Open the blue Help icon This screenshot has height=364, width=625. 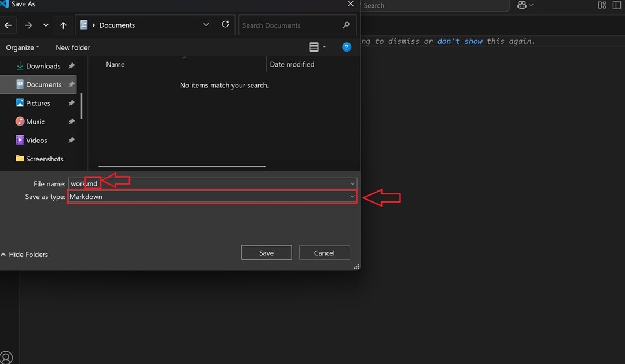click(347, 47)
